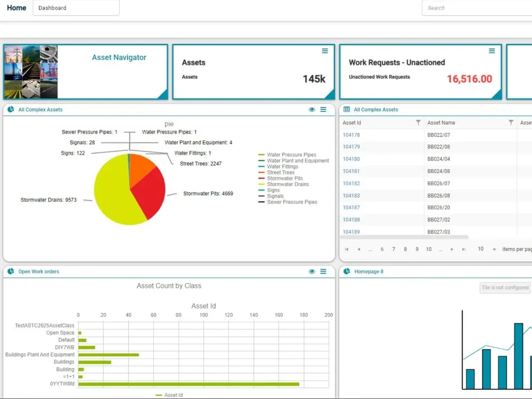Click the Asset Navigator image collage
Screen dimensions: 532x399
pyautogui.click(x=31, y=72)
